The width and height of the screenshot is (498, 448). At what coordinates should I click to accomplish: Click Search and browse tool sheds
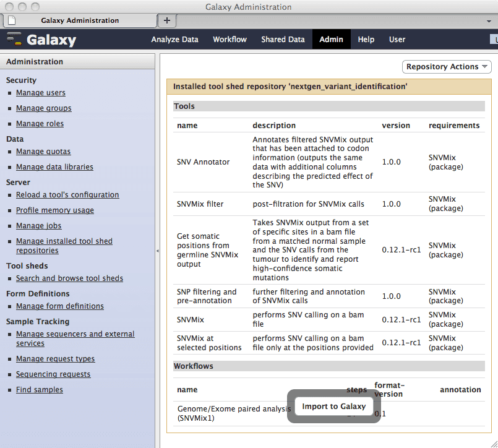click(69, 278)
